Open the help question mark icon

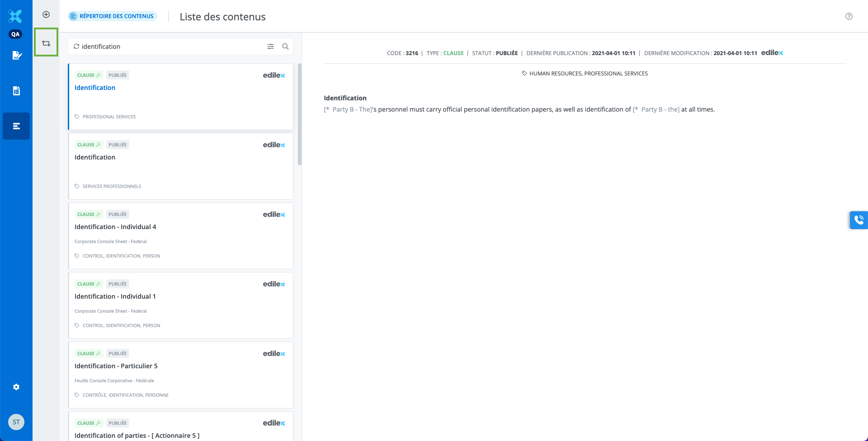coord(849,16)
